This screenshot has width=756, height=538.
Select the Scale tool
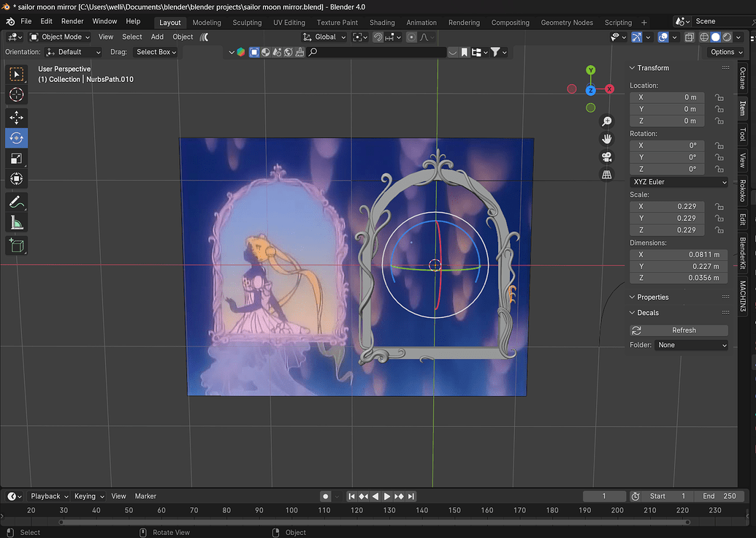click(16, 159)
